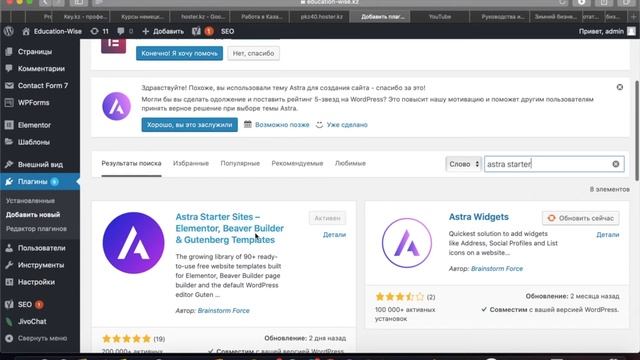Select Добавить новый submenu item
640x360 pixels.
click(x=33, y=215)
